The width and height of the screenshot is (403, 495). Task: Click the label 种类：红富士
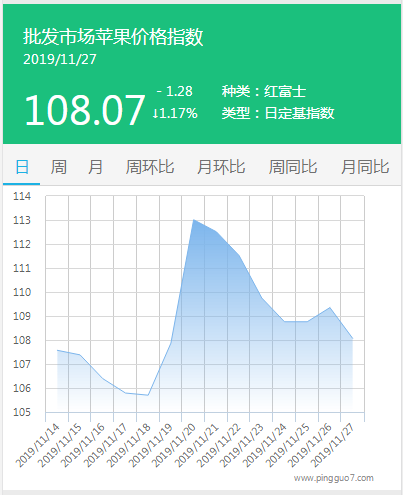click(x=264, y=91)
